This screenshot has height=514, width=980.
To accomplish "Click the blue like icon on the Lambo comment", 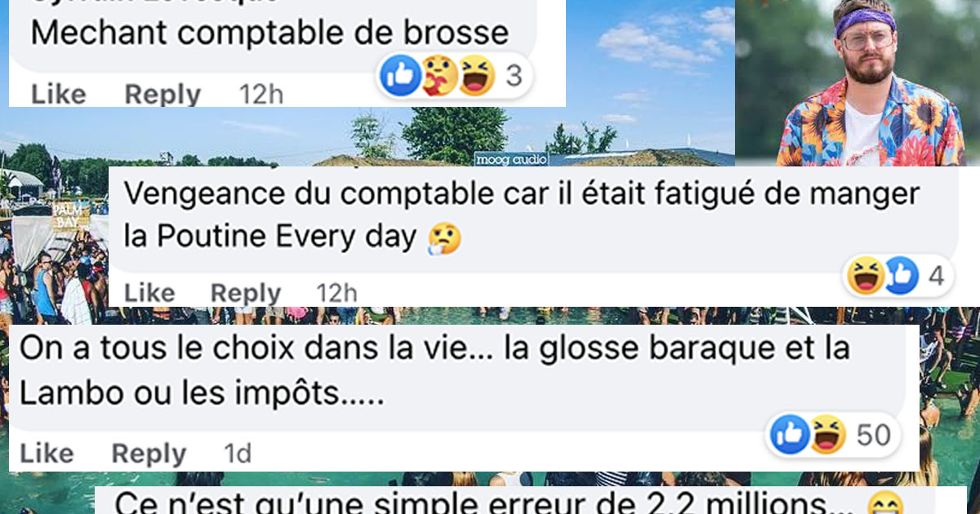I will coord(790,434).
